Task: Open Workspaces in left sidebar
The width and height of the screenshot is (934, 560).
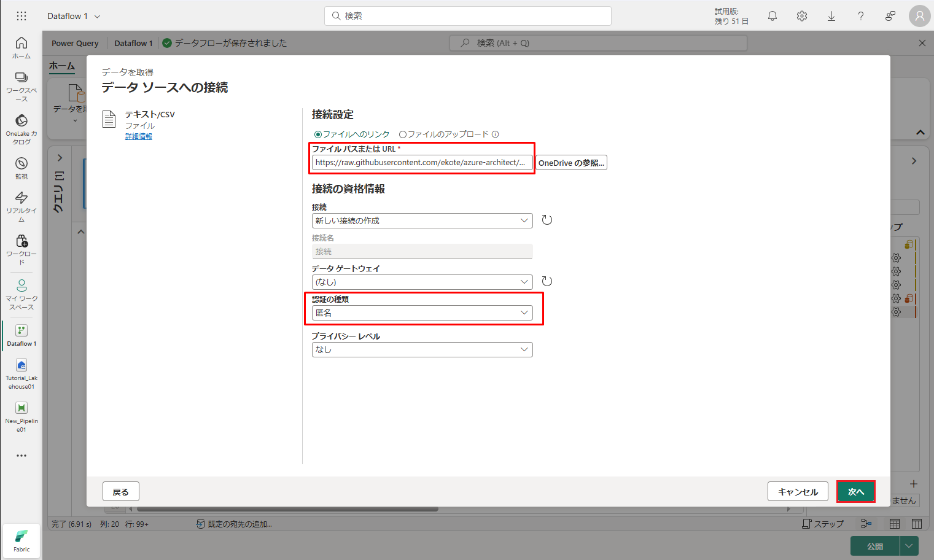Action: (x=21, y=87)
